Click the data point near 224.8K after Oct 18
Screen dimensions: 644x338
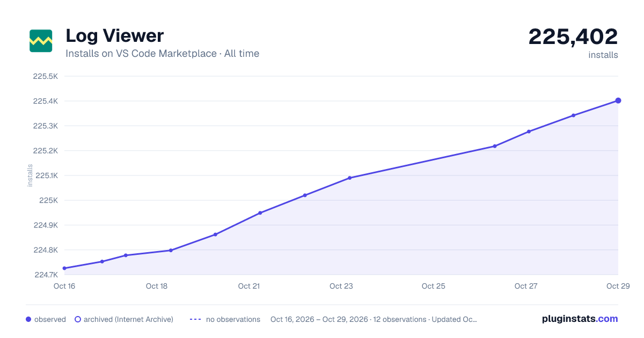171,250
